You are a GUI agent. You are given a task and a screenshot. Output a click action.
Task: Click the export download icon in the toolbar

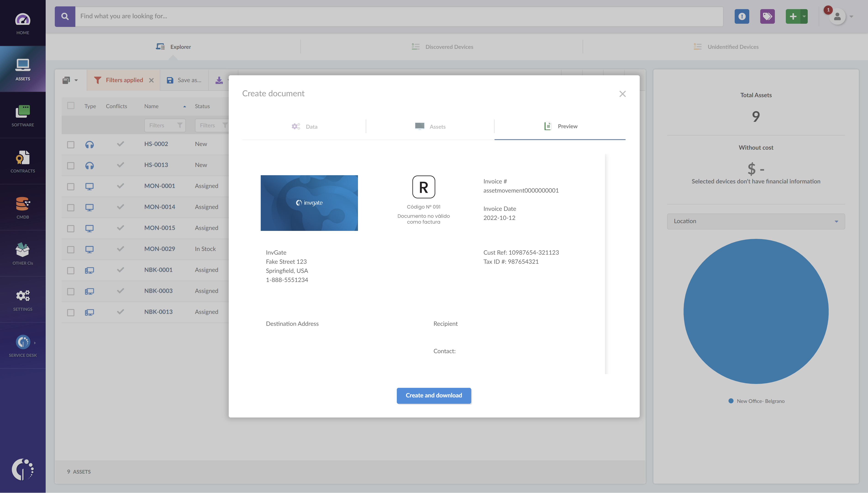(x=219, y=80)
